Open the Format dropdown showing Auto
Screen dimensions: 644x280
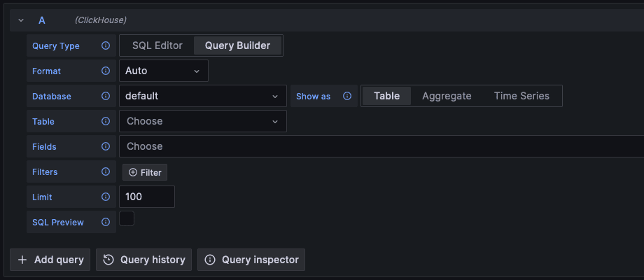pos(163,71)
